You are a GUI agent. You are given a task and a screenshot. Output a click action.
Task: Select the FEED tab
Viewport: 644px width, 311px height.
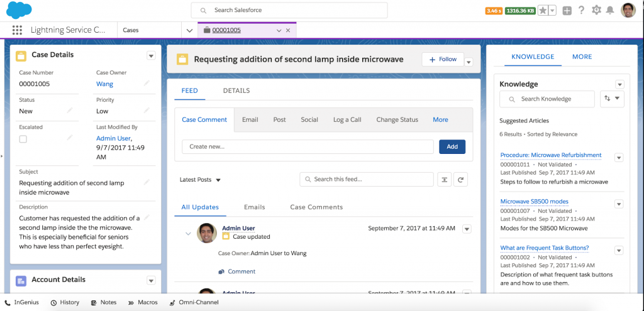pos(190,90)
